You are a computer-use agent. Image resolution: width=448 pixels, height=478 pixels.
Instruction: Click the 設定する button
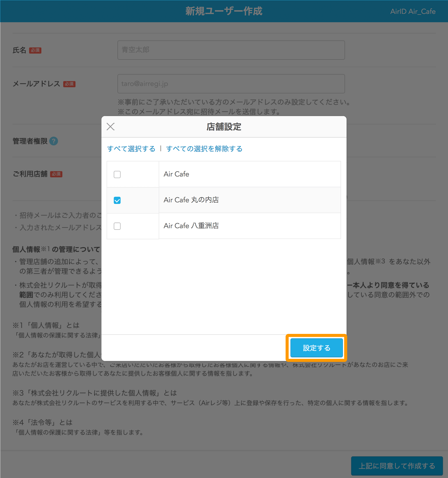pos(316,348)
